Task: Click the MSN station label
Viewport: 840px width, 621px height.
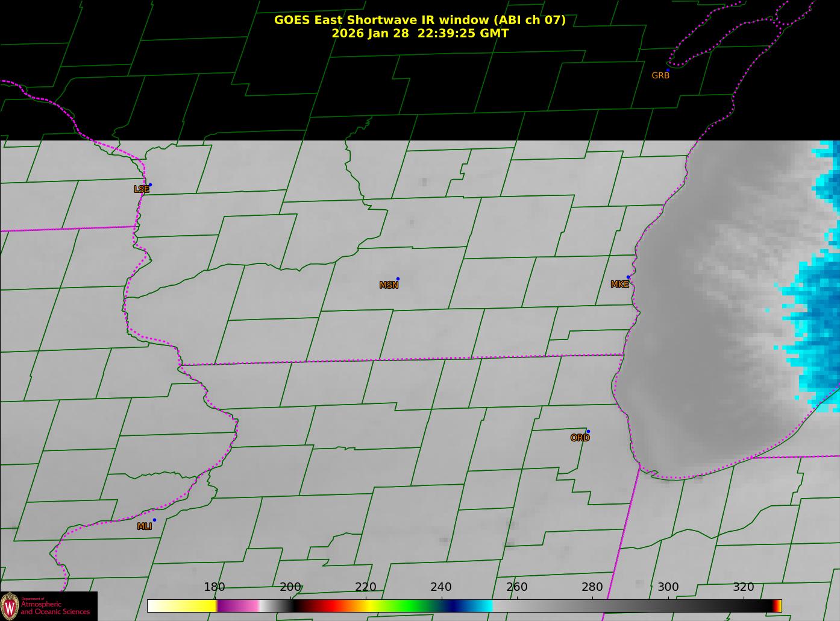Action: 389,285
